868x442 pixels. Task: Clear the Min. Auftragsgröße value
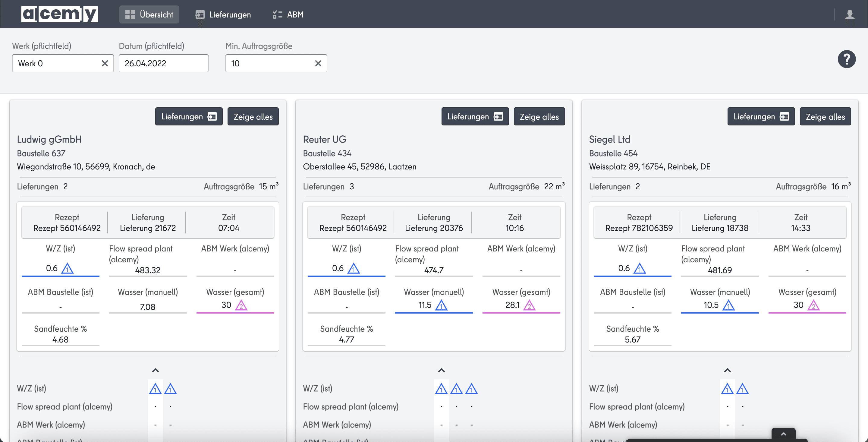[318, 63]
